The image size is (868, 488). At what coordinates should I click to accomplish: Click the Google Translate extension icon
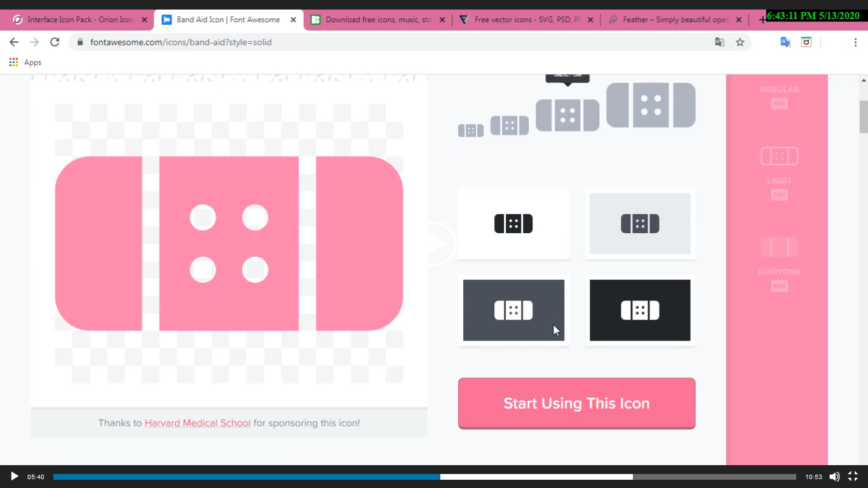[x=785, y=42]
